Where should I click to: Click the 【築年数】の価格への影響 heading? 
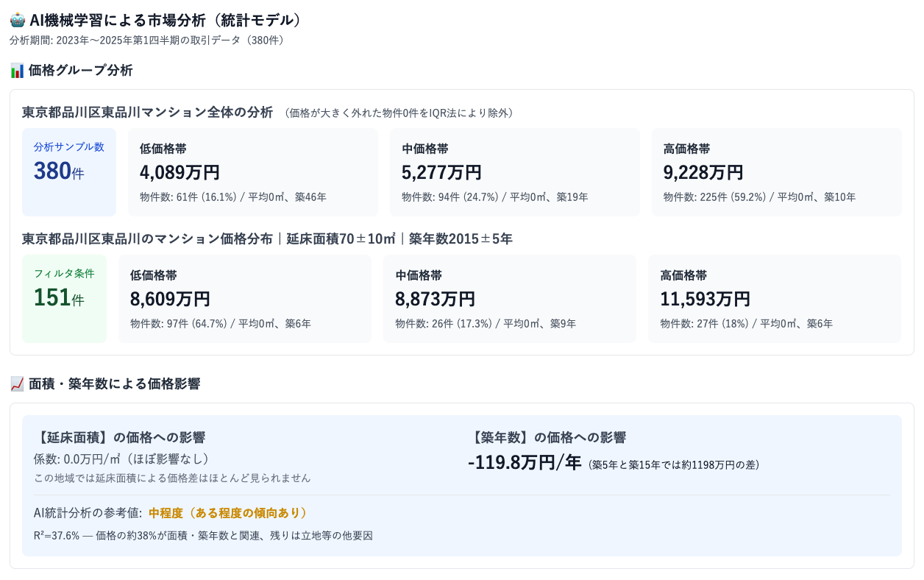click(x=547, y=437)
